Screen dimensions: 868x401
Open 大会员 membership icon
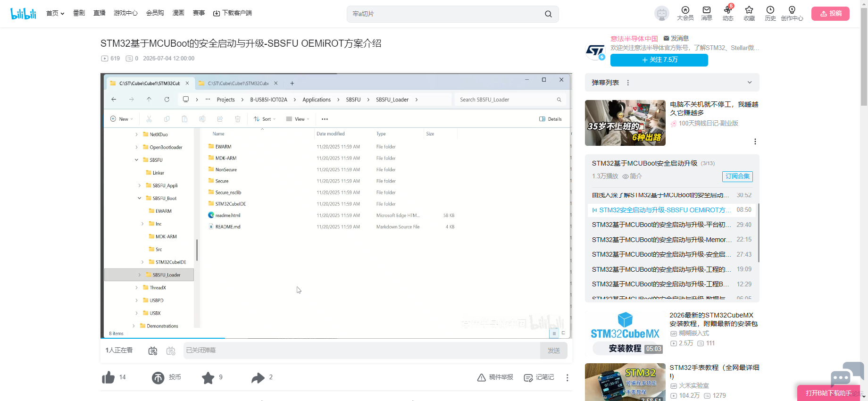(x=685, y=13)
